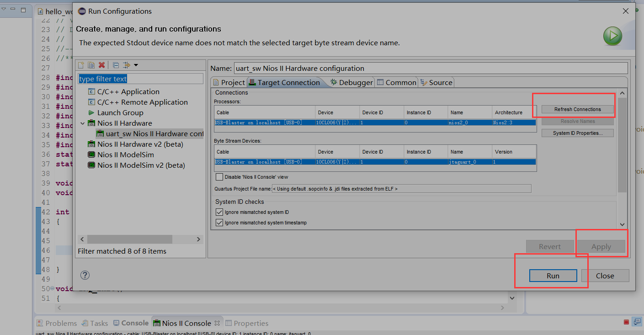This screenshot has width=644, height=335.
Task: Duplicate the selected launch configuration
Action: 91,65
